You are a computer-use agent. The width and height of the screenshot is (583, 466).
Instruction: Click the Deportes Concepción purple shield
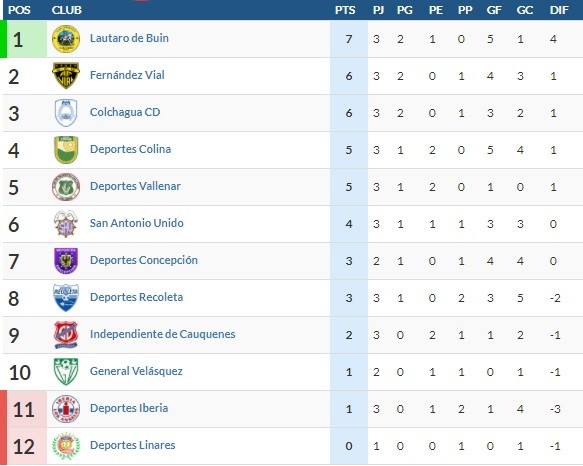pos(66,261)
